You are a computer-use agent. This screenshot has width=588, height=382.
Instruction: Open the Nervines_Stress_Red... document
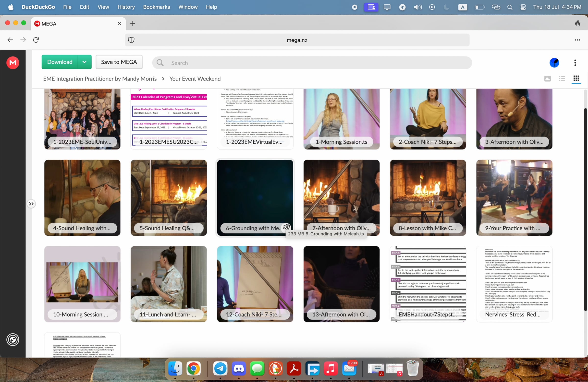point(514,284)
